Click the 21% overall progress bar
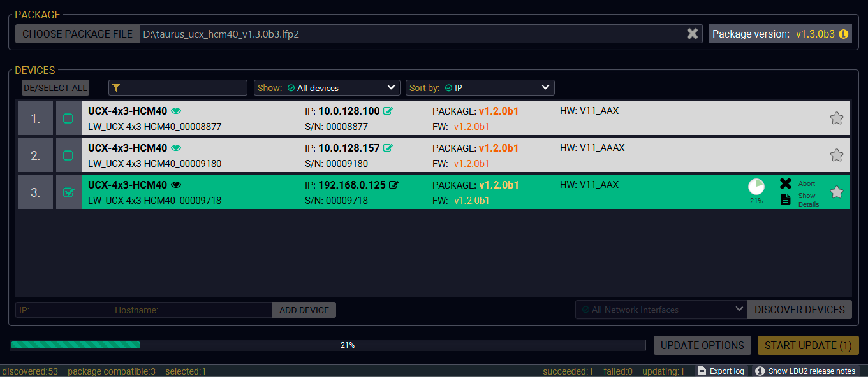Image resolution: width=868 pixels, height=379 pixels. point(328,345)
